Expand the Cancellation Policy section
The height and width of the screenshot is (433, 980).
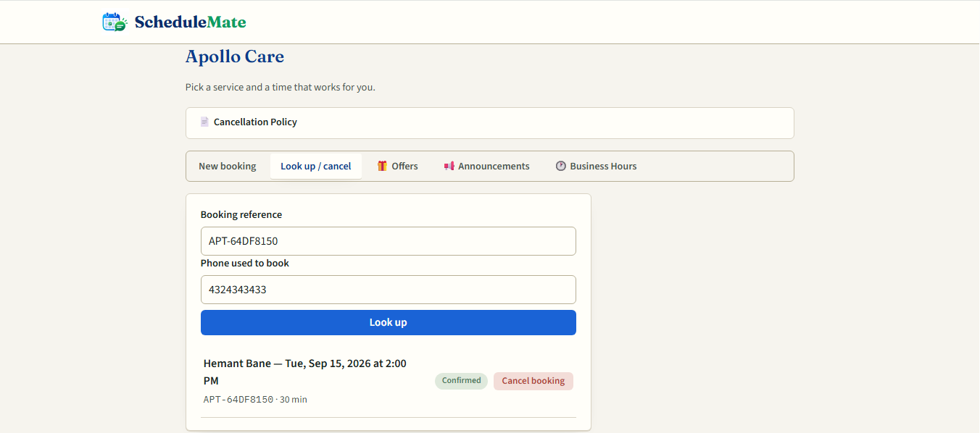[x=490, y=122]
